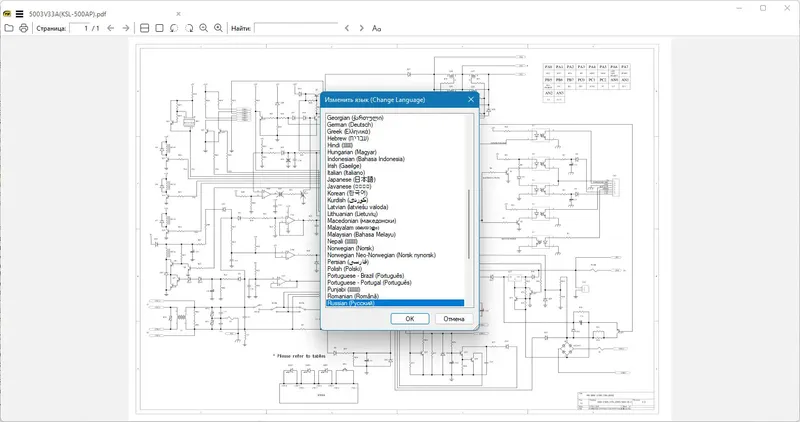The width and height of the screenshot is (800, 422).
Task: Open a file with the folder icon
Action: pyautogui.click(x=9, y=28)
